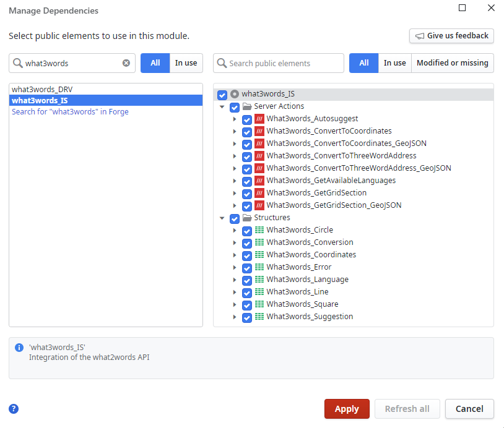Image resolution: width=504 pixels, height=428 pixels.
Task: Switch to the Modified or missing filter
Action: tap(452, 63)
